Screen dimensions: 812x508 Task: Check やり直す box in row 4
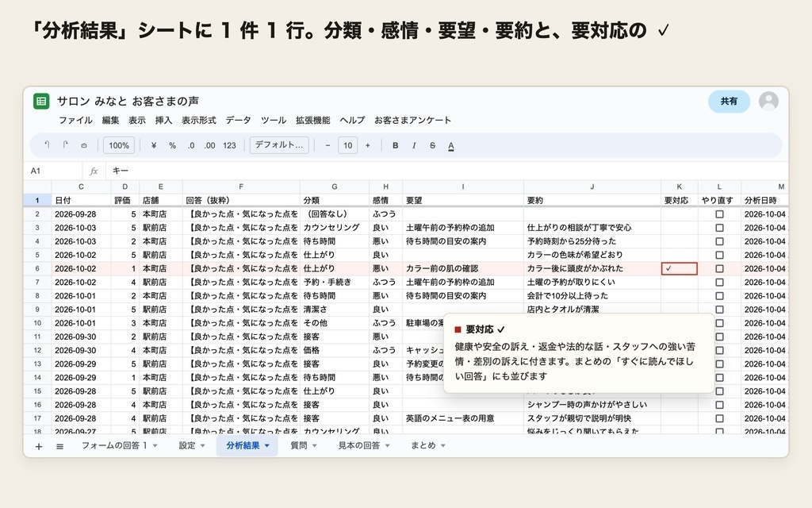[x=719, y=241]
